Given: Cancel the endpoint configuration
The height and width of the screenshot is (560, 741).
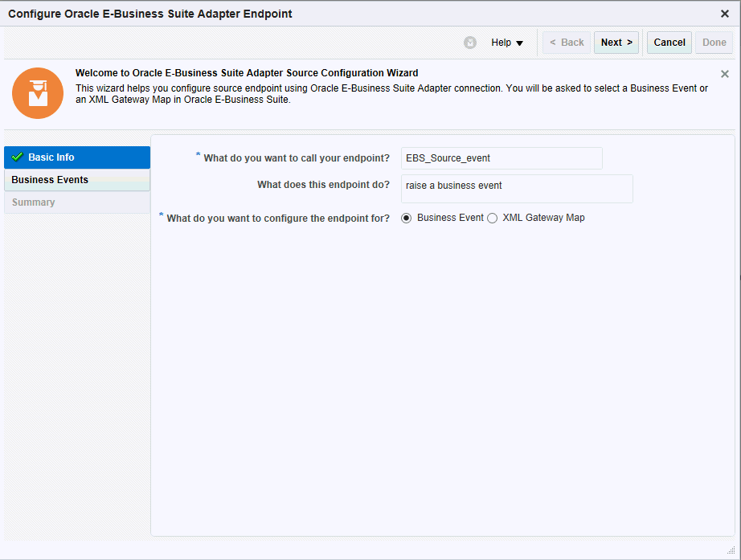Looking at the screenshot, I should pyautogui.click(x=669, y=43).
